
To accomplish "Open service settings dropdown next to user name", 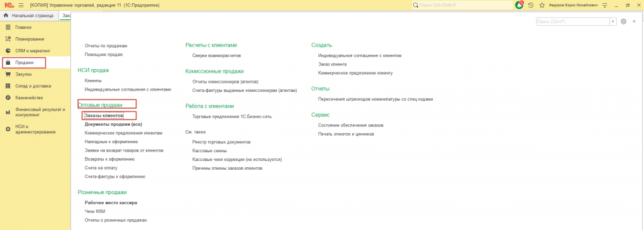I will point(604,5).
